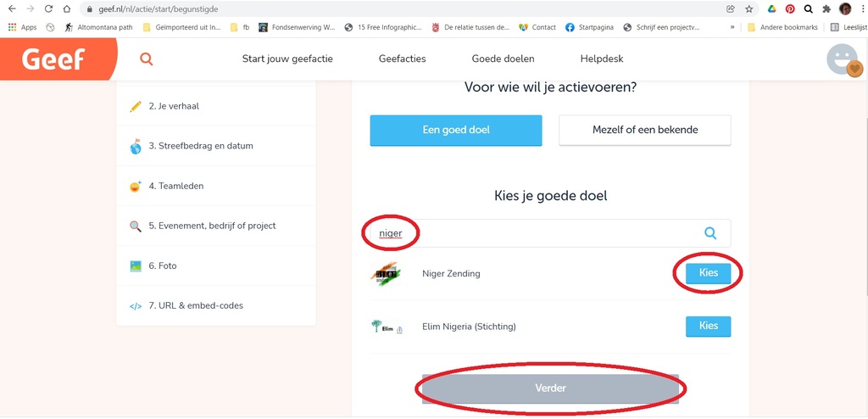Image resolution: width=868 pixels, height=419 pixels.
Task: Click the search field containing 'niger'
Action: pos(542,233)
